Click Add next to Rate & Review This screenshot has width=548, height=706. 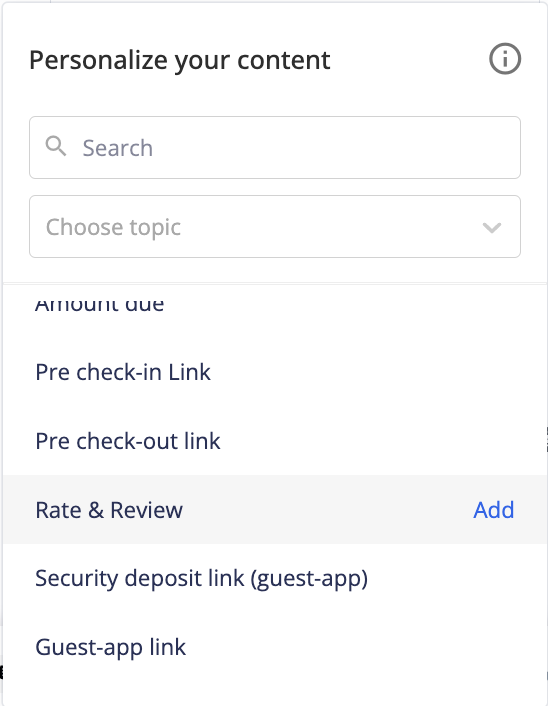[494, 510]
